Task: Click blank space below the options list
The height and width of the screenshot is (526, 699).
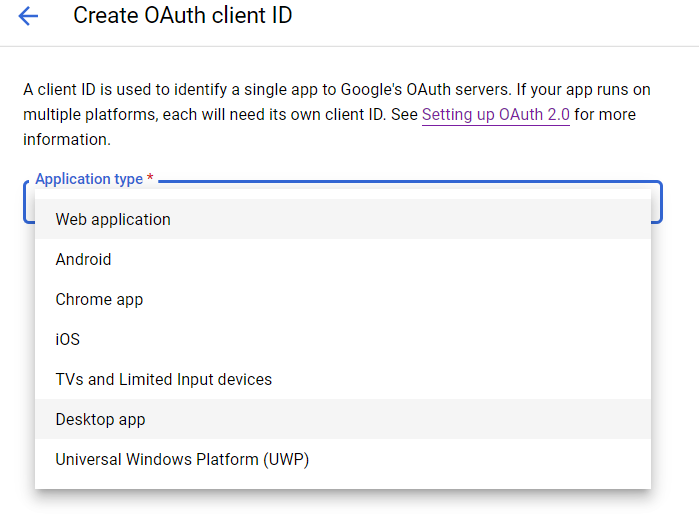Action: coord(340,508)
